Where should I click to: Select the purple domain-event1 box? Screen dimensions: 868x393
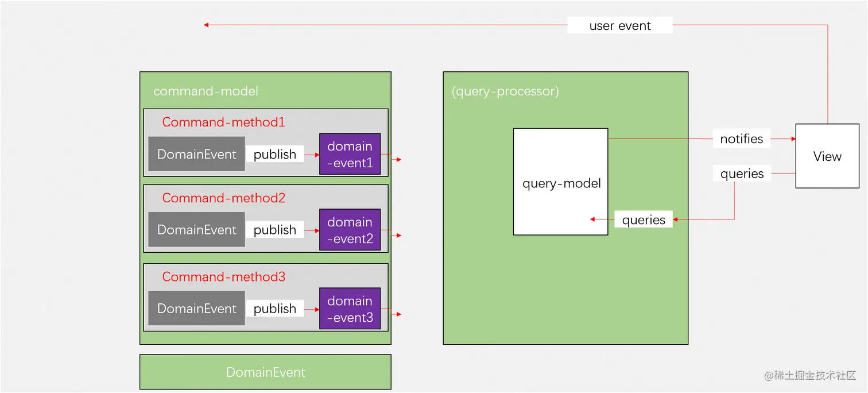[350, 154]
